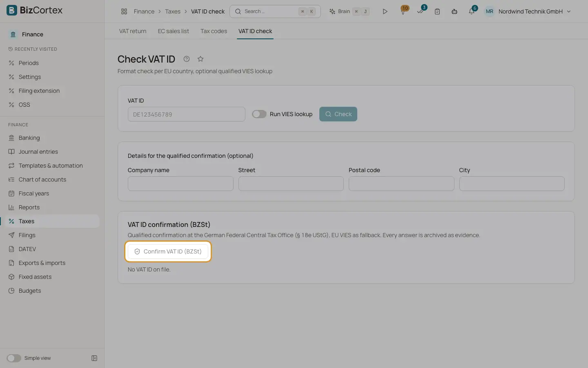Click the MR user avatar
588x368 pixels.
point(489,11)
